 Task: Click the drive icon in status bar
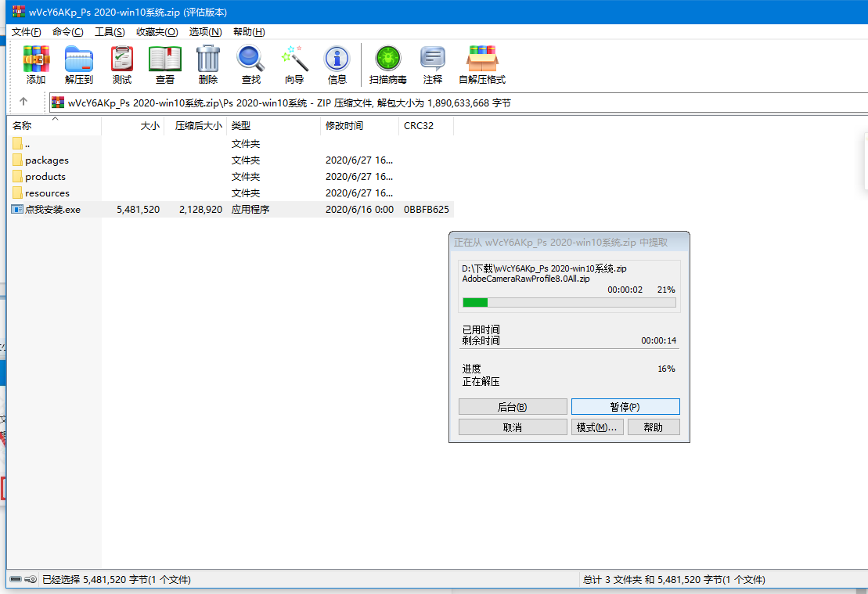click(16, 579)
